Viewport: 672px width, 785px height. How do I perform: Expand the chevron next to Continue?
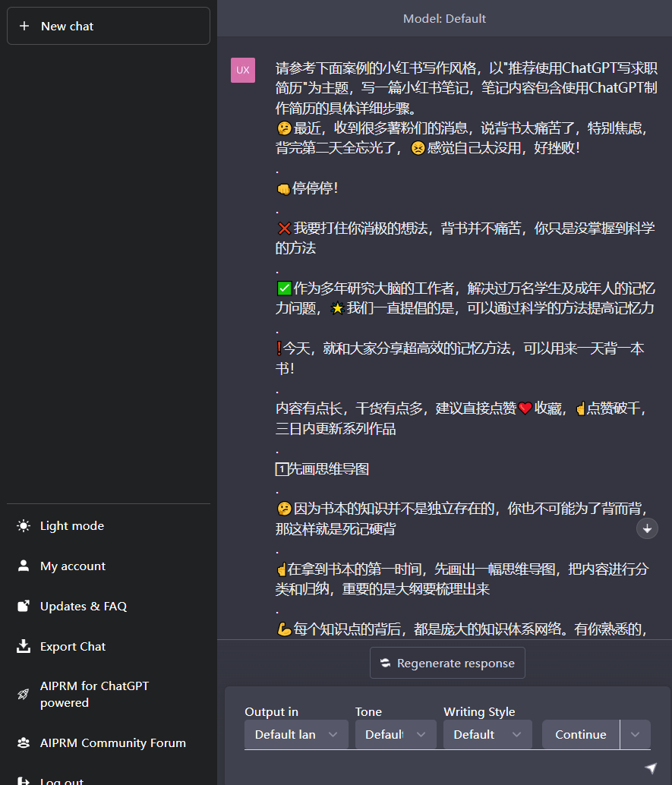tap(635, 734)
